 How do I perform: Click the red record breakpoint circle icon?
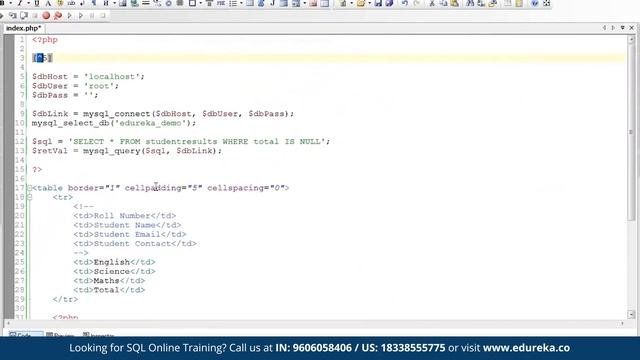[x=46, y=16]
